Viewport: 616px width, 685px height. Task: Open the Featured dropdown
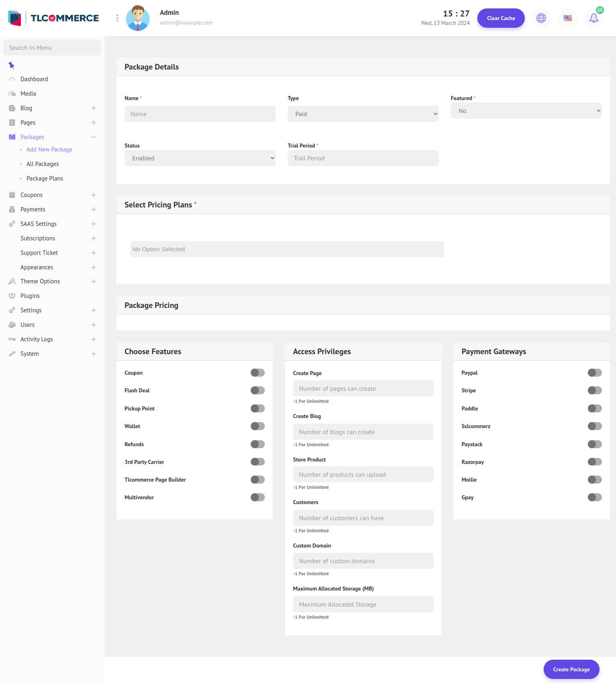coord(526,111)
